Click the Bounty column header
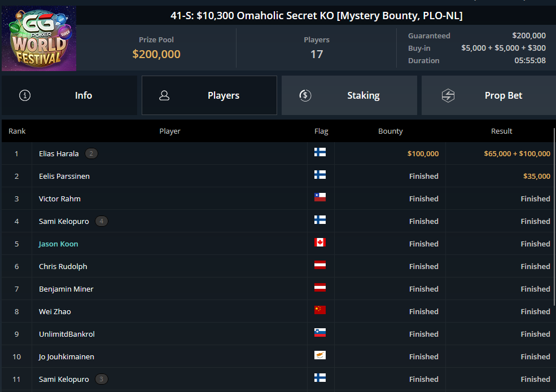The height and width of the screenshot is (392, 556). (391, 131)
